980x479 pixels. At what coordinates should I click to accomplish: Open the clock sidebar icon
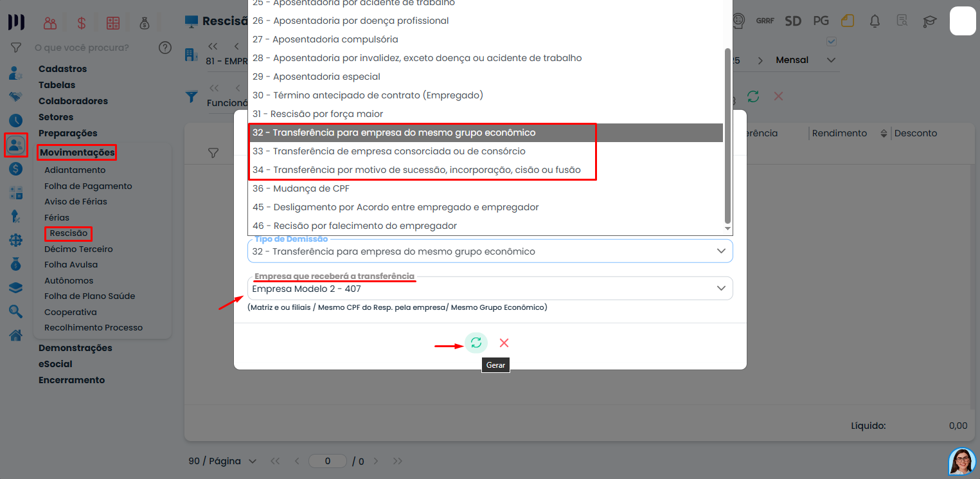pyautogui.click(x=15, y=120)
